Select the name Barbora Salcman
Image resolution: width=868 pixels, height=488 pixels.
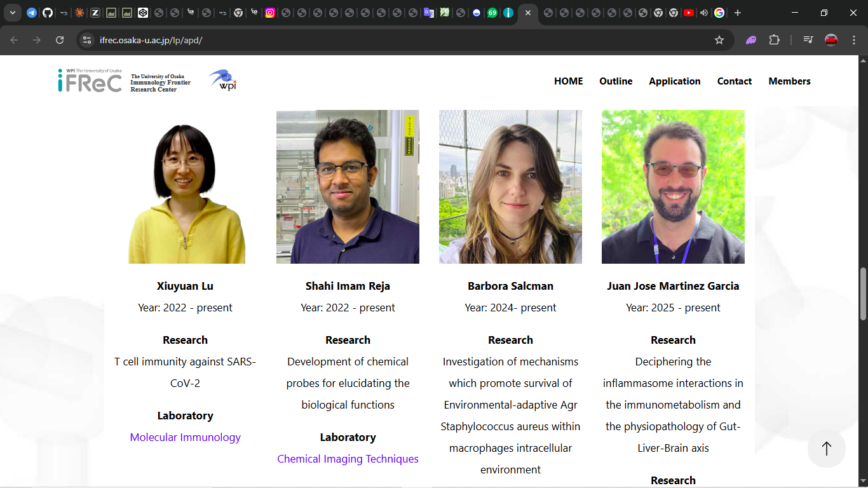510,286
